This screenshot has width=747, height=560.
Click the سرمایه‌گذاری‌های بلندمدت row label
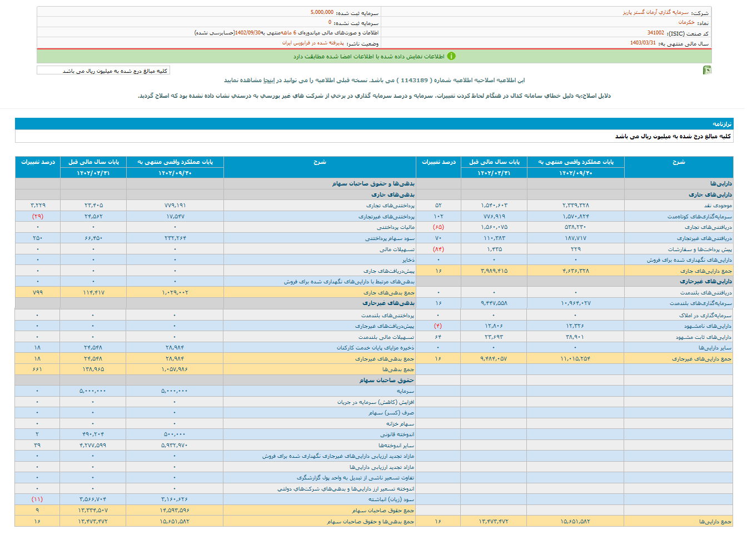(701, 303)
